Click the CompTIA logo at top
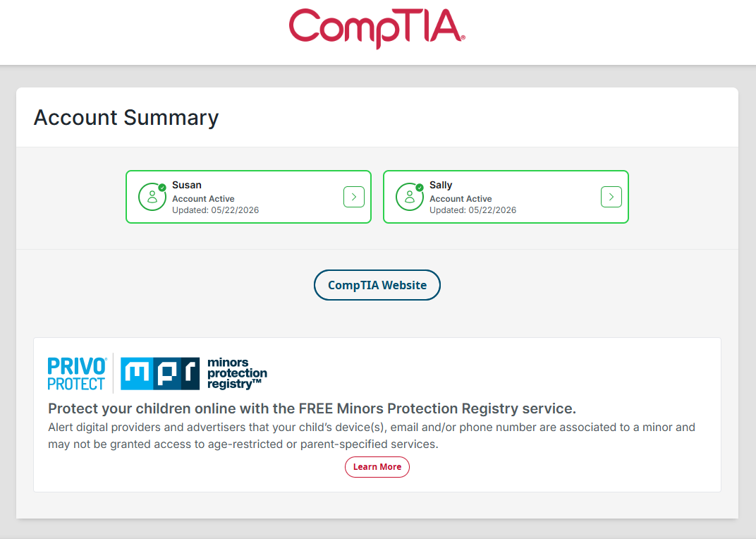Screen dimensions: 756x539 tap(377, 28)
